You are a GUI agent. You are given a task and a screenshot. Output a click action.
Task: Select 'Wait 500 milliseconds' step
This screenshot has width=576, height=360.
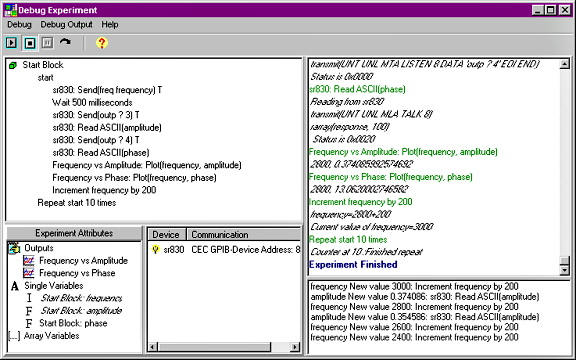92,102
